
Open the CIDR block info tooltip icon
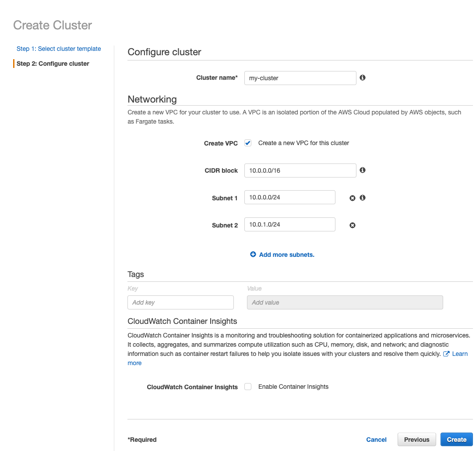(x=362, y=170)
